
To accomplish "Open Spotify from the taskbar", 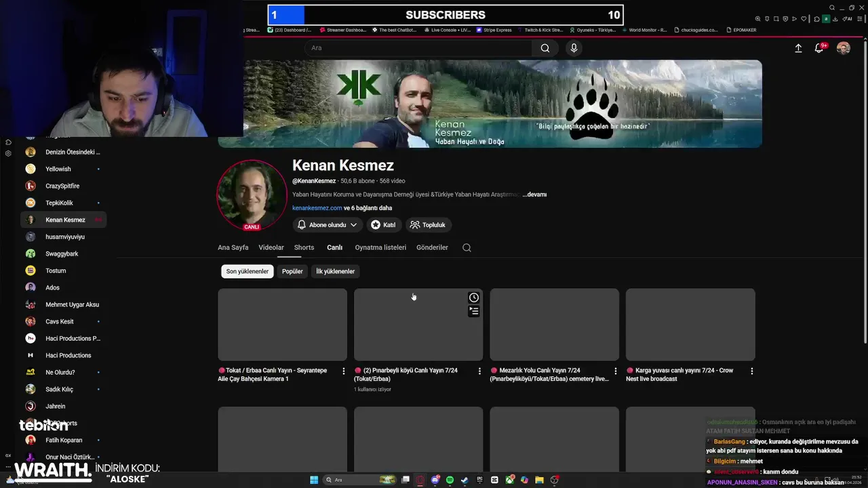I will click(450, 480).
